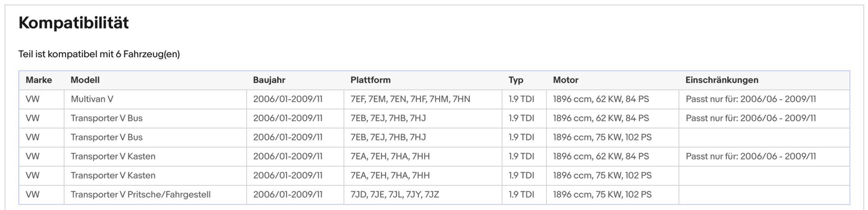Click the Baujahr column header
The height and width of the screenshot is (210, 868).
[x=269, y=80]
